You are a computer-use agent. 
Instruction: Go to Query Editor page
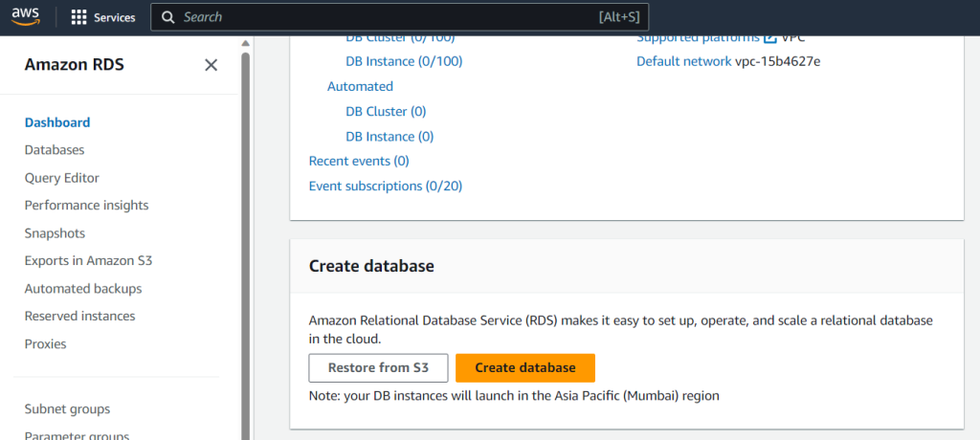62,178
